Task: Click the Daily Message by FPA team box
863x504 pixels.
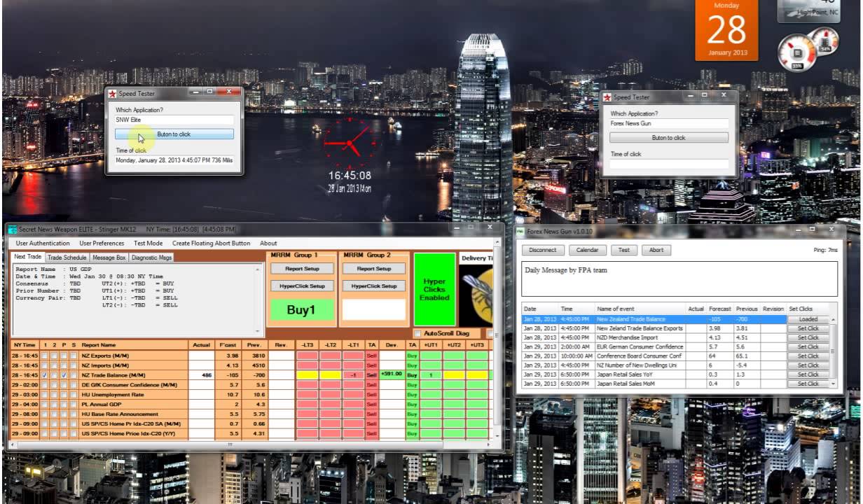Action: (679, 279)
